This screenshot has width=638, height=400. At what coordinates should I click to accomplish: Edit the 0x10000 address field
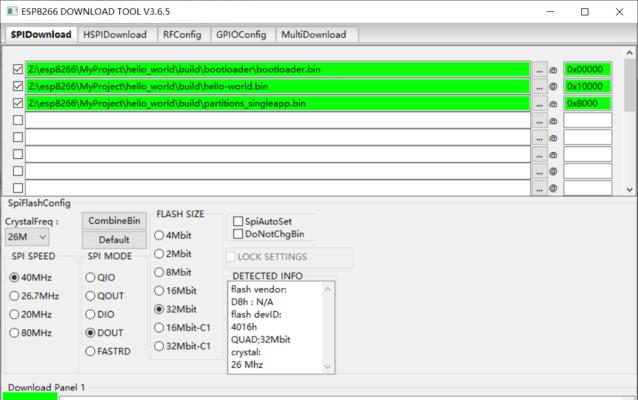588,86
